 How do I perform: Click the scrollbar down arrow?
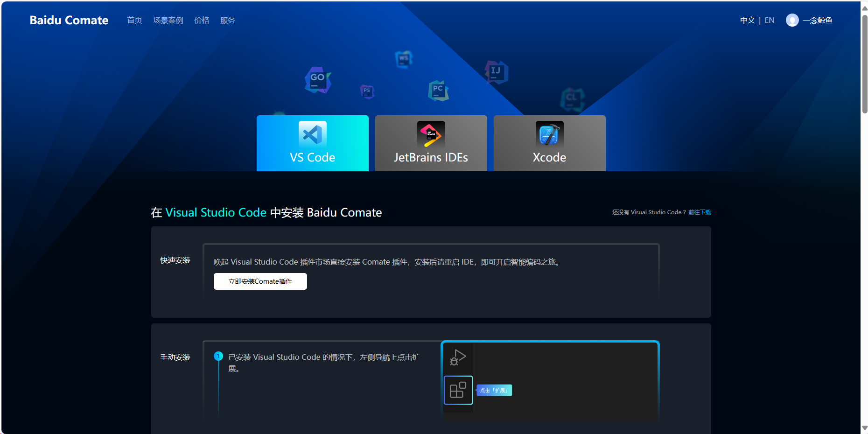click(865, 428)
